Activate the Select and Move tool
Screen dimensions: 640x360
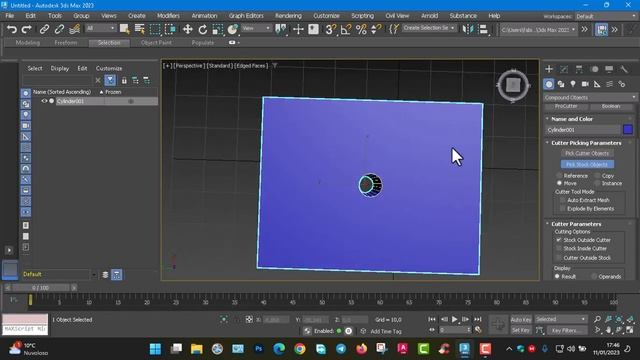click(x=187, y=29)
